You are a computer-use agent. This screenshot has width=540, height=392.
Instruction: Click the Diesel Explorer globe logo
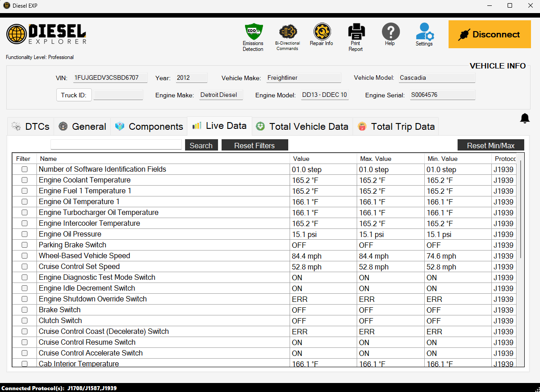point(16,34)
